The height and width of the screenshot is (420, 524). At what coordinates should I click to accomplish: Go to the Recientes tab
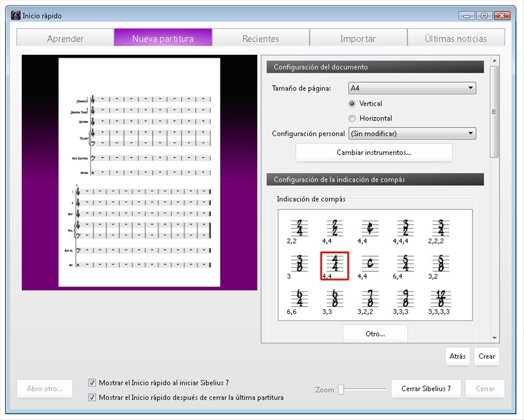click(261, 37)
